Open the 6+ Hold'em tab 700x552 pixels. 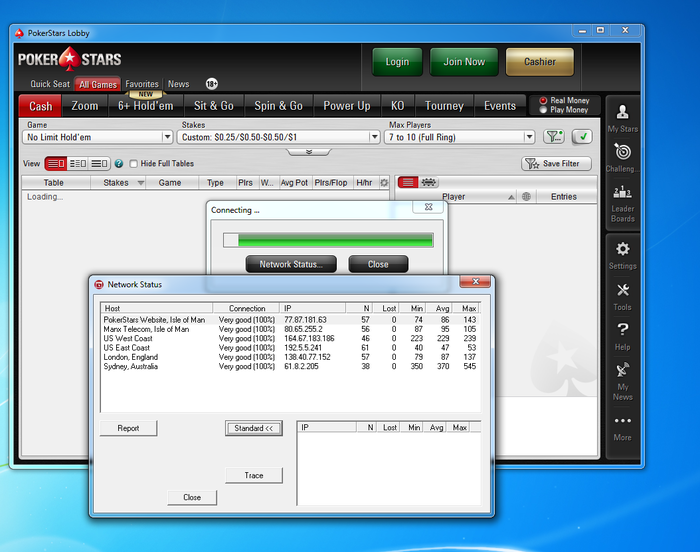pos(146,106)
